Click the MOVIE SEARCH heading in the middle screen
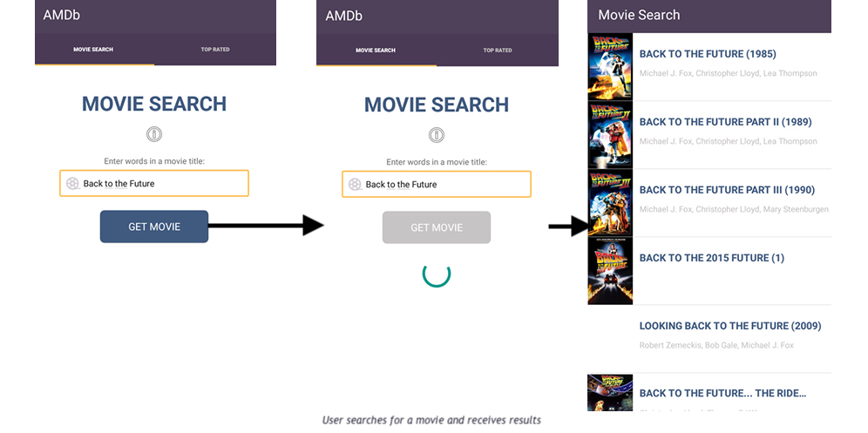Screen dimensions: 868x433 click(x=437, y=105)
